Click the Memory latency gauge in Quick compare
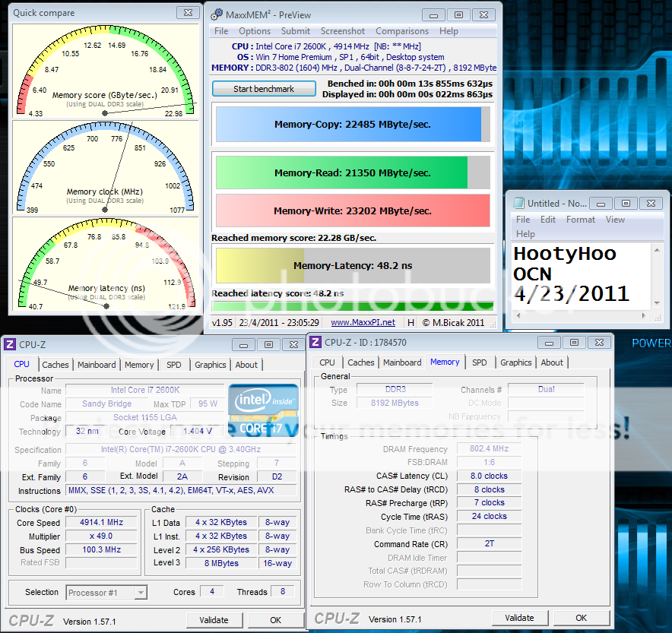 pyautogui.click(x=106, y=264)
